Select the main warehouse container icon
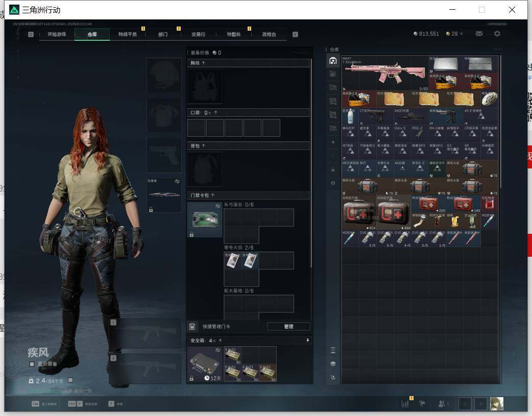Screen dimensions: 532x416 pyautogui.click(x=333, y=61)
